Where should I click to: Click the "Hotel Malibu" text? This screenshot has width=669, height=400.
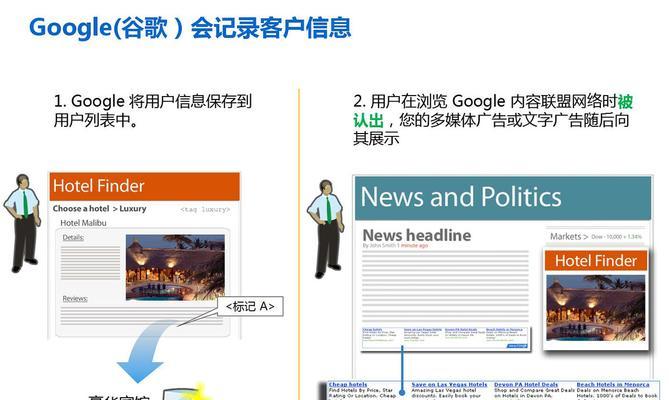[83, 223]
